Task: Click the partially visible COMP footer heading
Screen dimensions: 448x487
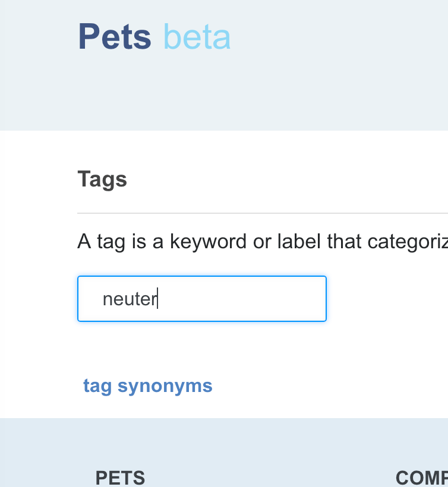Action: pos(421,477)
